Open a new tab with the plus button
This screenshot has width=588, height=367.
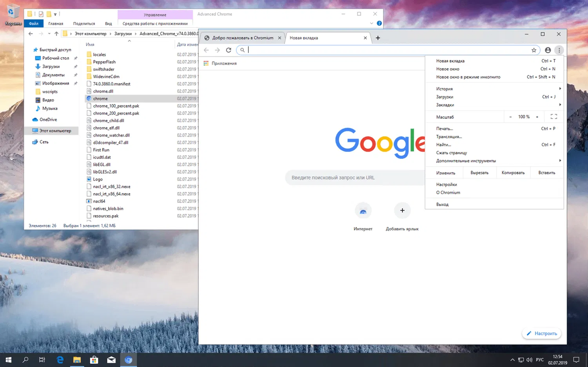pos(378,38)
